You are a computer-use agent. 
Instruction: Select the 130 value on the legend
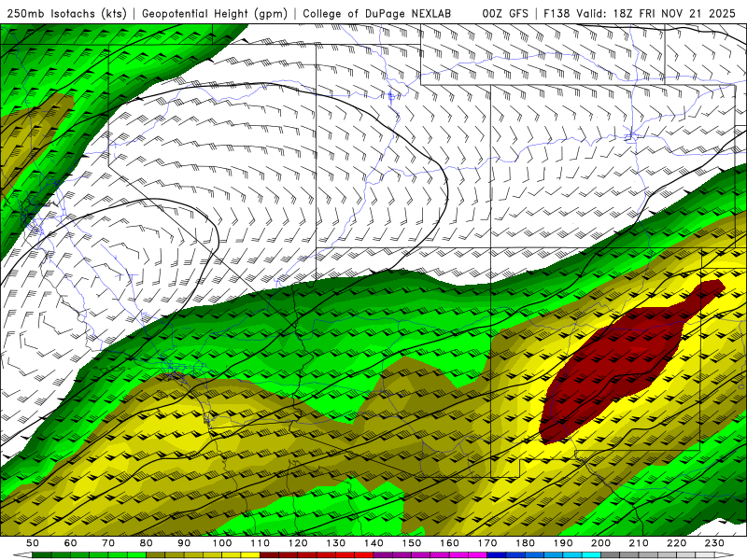coord(336,543)
